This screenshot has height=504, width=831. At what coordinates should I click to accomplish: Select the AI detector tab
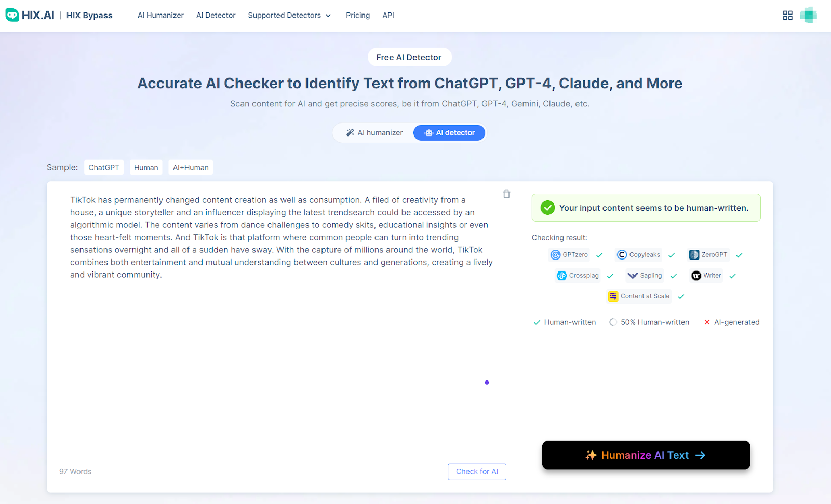(449, 133)
